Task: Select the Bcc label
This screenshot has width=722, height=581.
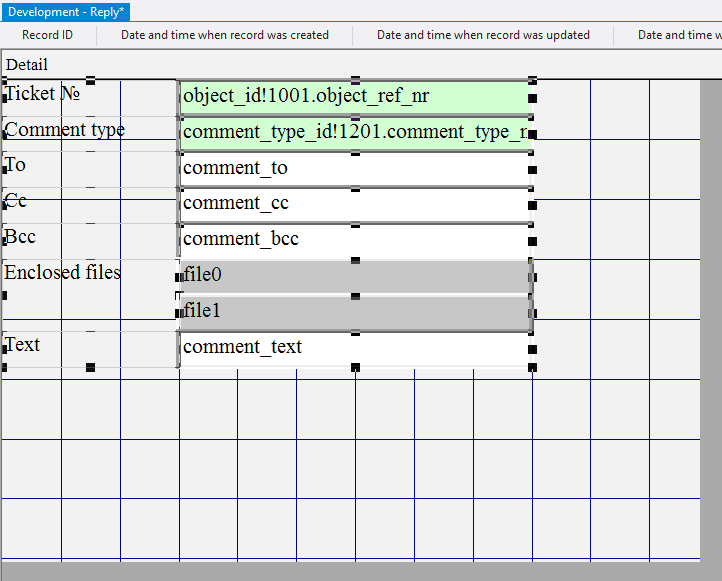Action: pyautogui.click(x=20, y=237)
